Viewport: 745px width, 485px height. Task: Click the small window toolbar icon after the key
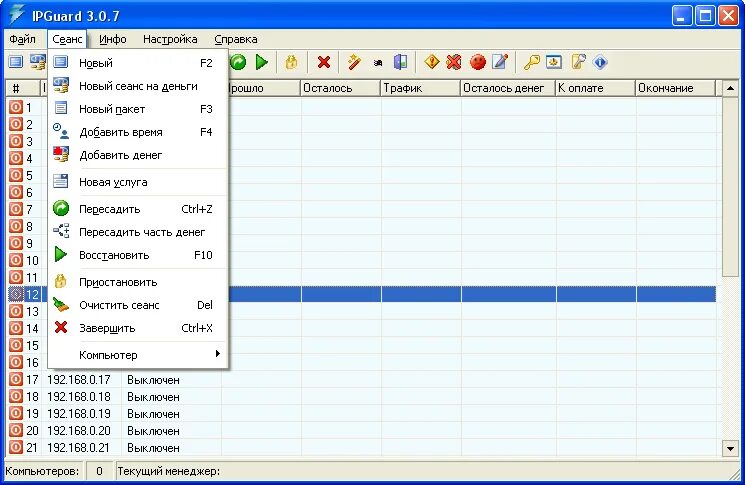[x=554, y=62]
